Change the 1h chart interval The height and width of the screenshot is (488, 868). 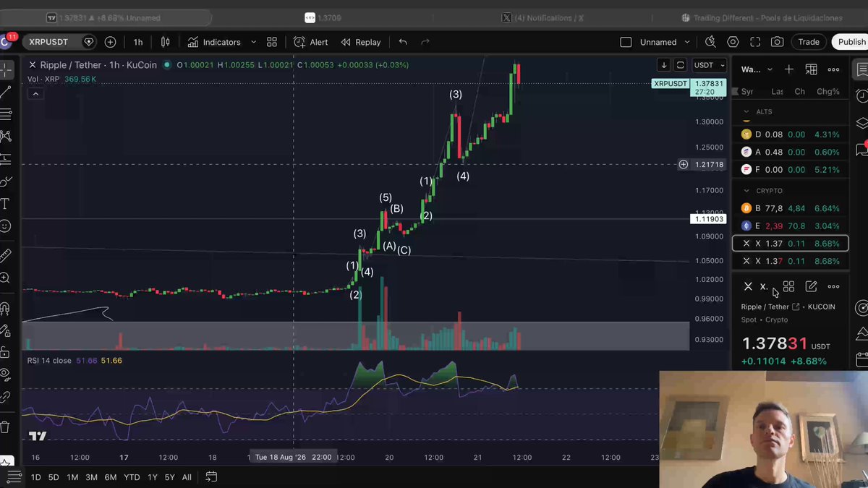(138, 42)
